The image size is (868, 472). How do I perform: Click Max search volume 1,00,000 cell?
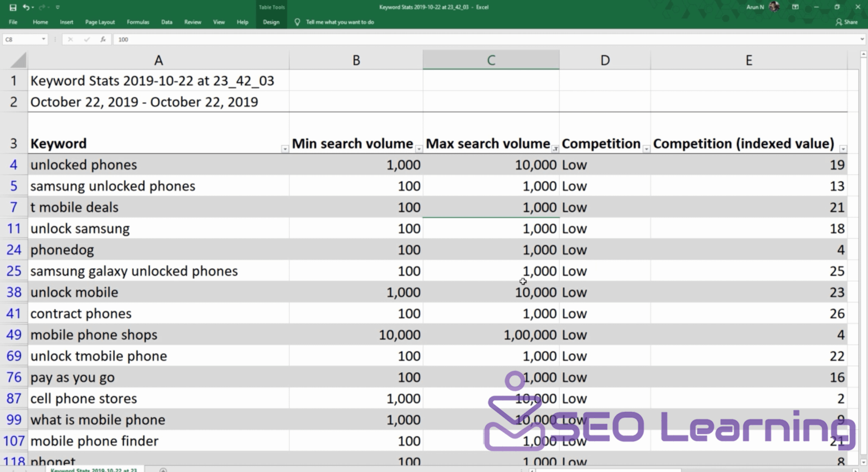tap(491, 335)
